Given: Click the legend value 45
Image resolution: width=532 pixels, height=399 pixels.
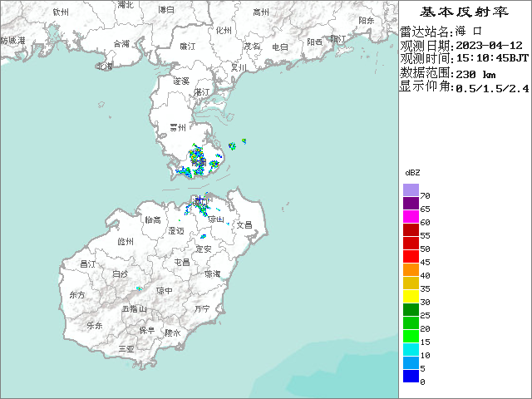Looking at the screenshot, I should [x=425, y=263].
